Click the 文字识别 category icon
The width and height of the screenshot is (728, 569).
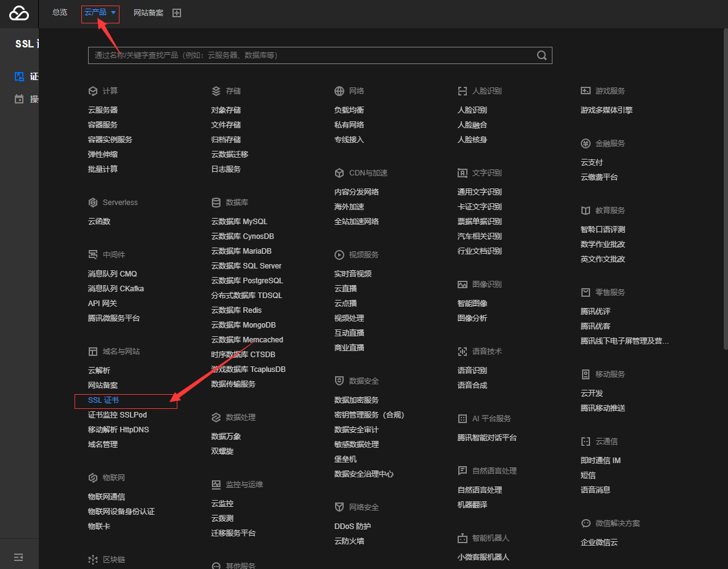pyautogui.click(x=463, y=173)
